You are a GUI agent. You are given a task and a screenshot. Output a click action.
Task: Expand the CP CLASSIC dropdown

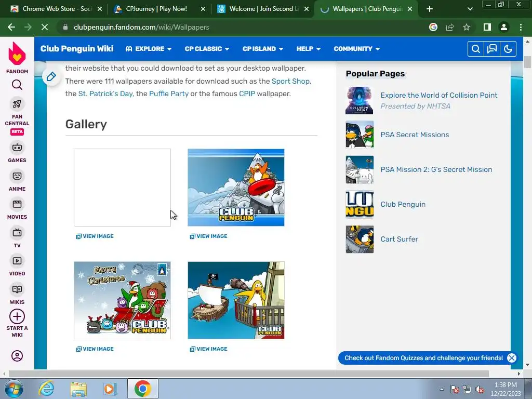point(207,49)
